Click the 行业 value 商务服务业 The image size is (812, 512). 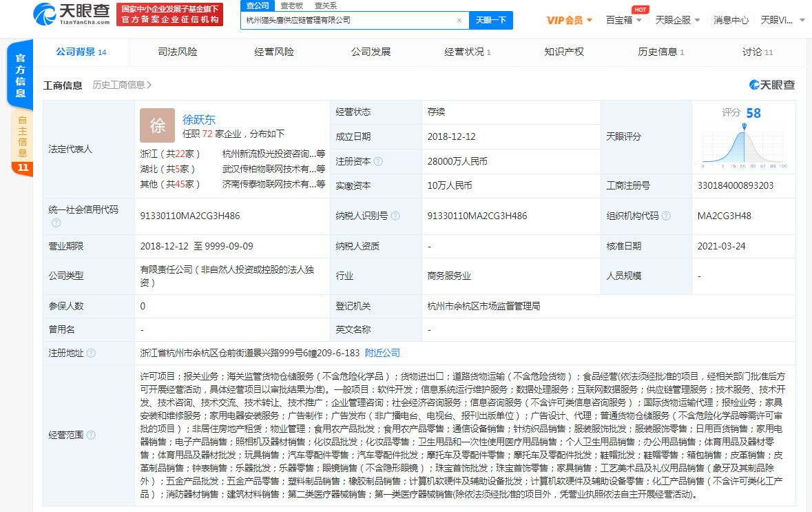[449, 276]
